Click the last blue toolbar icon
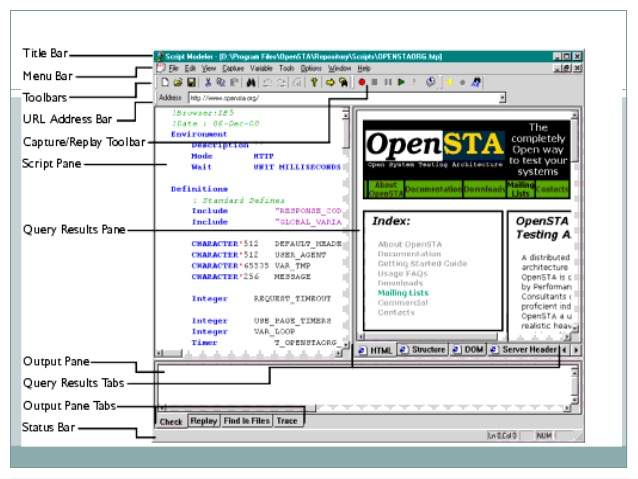The width and height of the screenshot is (638, 479). (476, 82)
